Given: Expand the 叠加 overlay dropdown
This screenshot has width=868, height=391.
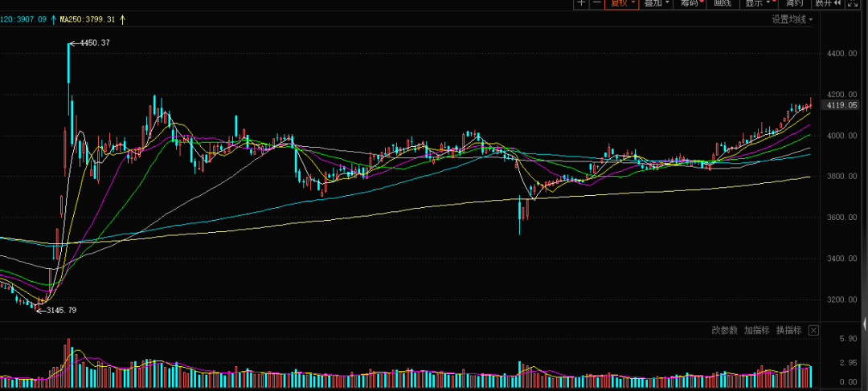Looking at the screenshot, I should tap(657, 3).
